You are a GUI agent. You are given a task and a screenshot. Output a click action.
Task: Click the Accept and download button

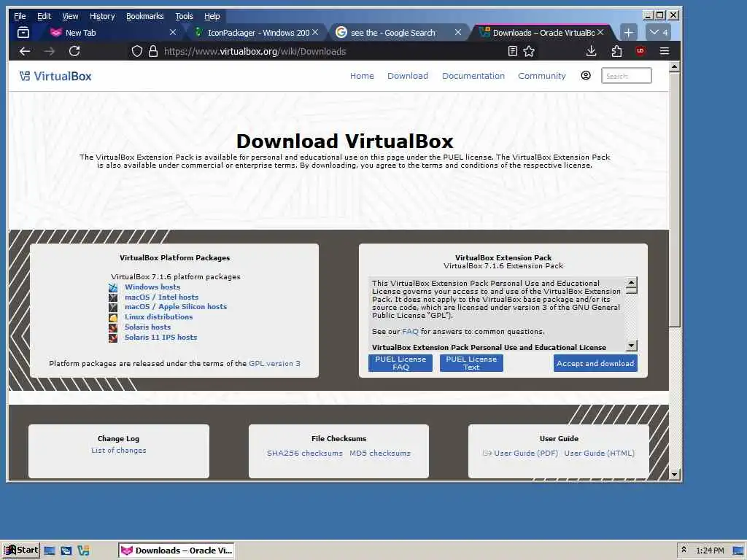click(x=595, y=363)
